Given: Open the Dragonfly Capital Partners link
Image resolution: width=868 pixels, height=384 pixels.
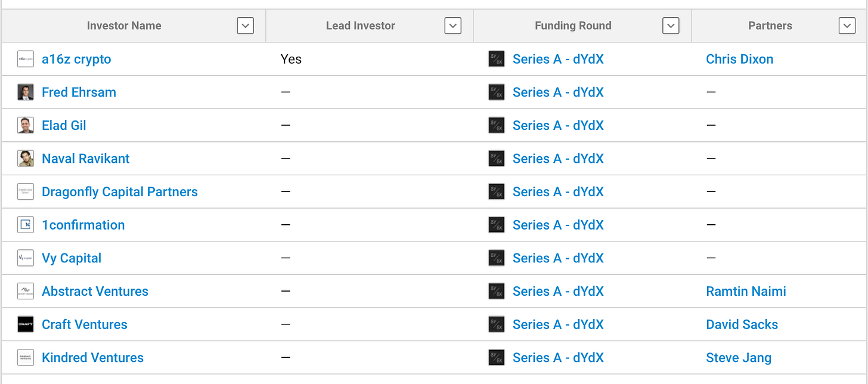Looking at the screenshot, I should pos(120,192).
